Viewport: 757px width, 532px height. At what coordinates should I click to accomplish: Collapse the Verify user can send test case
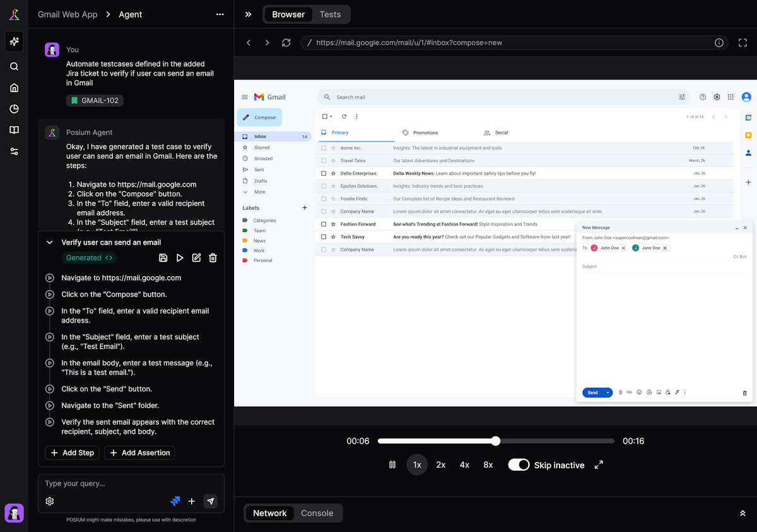pos(50,243)
